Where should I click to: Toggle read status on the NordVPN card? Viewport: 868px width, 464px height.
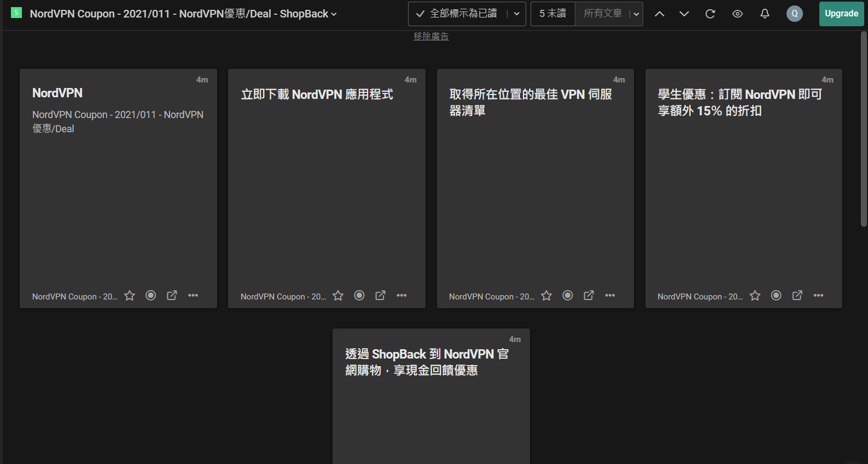click(151, 296)
